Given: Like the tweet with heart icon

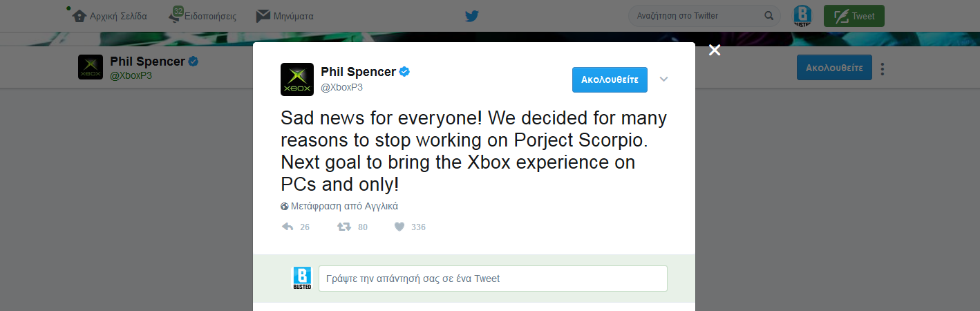Looking at the screenshot, I should [399, 227].
